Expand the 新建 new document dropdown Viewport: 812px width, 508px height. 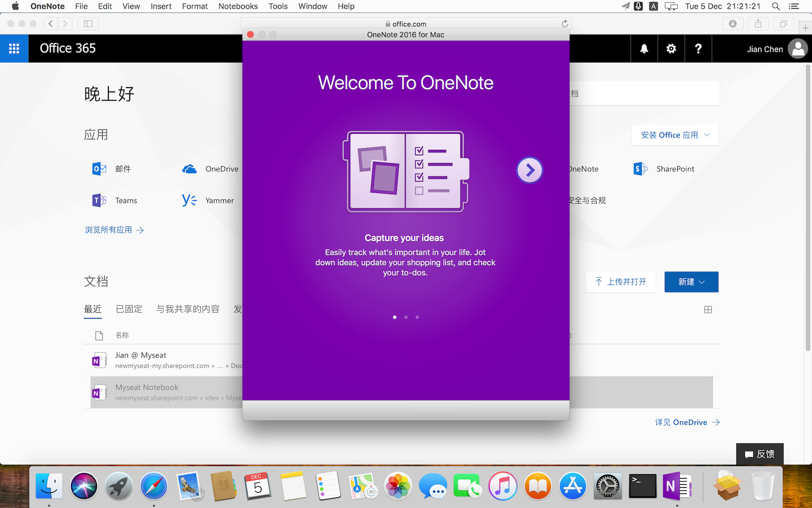(691, 282)
